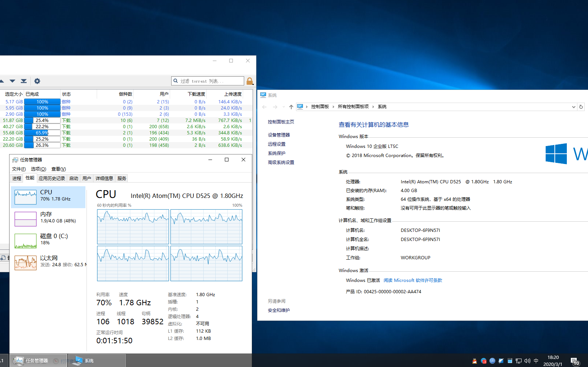
Task: Expand the address bar history dropdown
Action: (573, 107)
